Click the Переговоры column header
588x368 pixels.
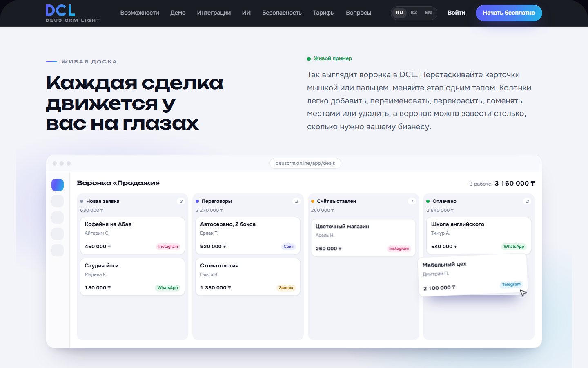click(x=217, y=201)
